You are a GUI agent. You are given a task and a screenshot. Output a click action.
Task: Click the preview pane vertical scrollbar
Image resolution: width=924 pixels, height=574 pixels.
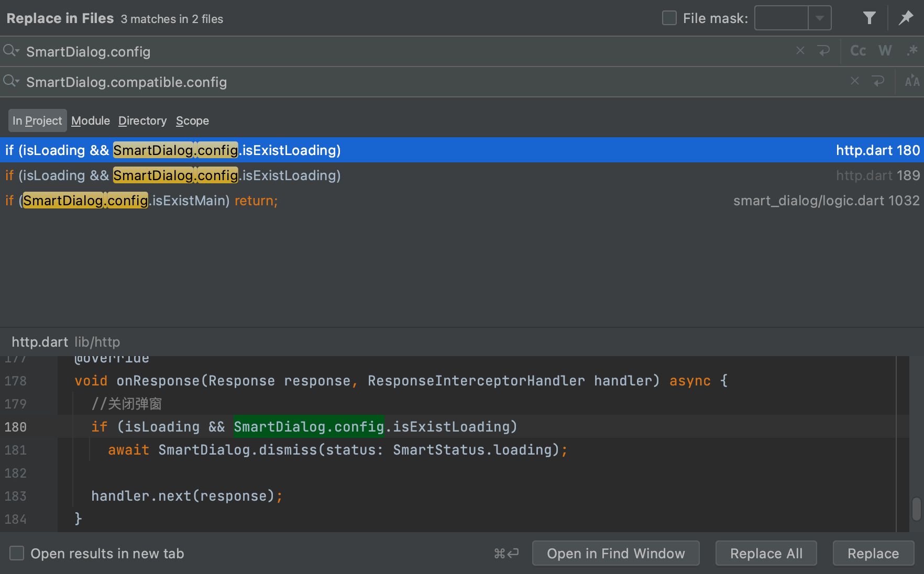[916, 509]
